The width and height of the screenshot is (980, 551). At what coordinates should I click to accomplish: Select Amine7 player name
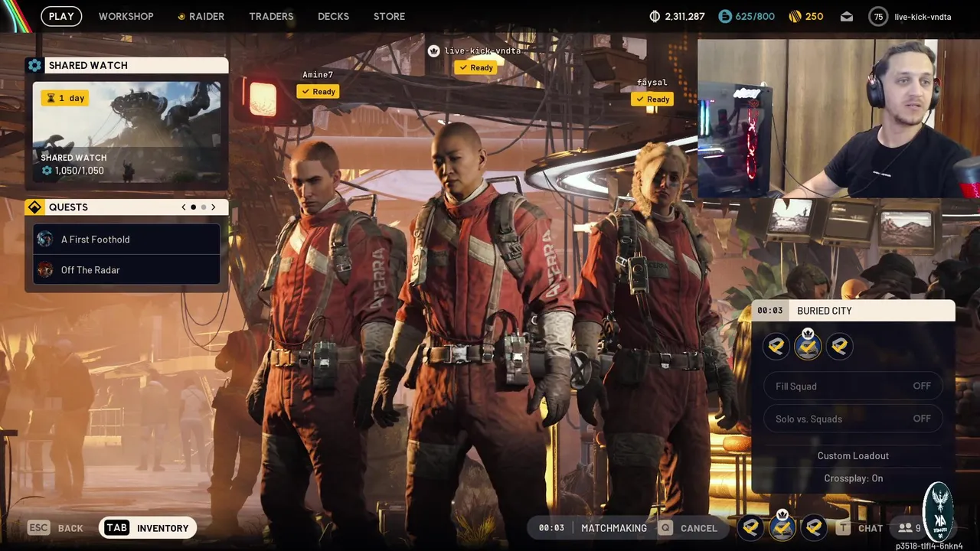click(x=318, y=75)
